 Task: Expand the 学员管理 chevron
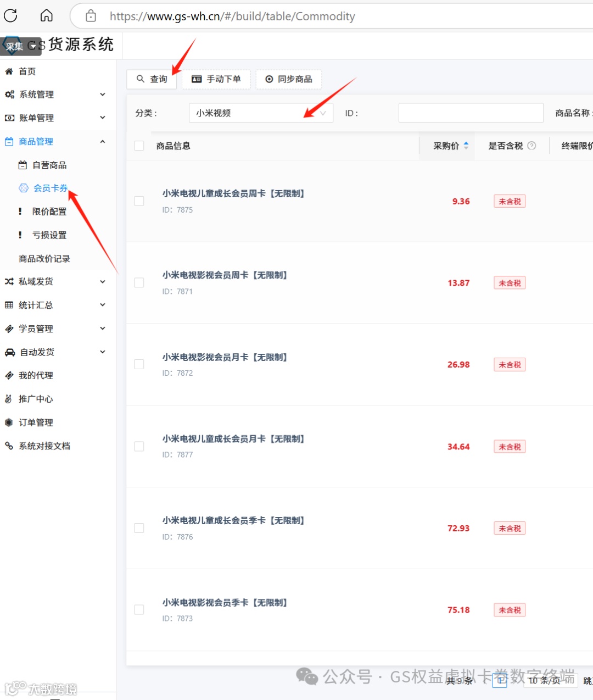coord(103,329)
